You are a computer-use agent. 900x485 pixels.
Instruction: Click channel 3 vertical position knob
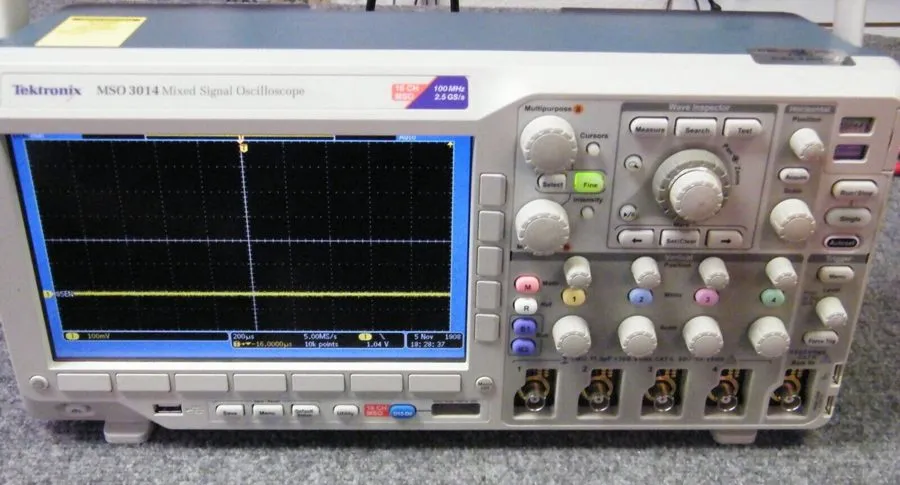point(713,272)
